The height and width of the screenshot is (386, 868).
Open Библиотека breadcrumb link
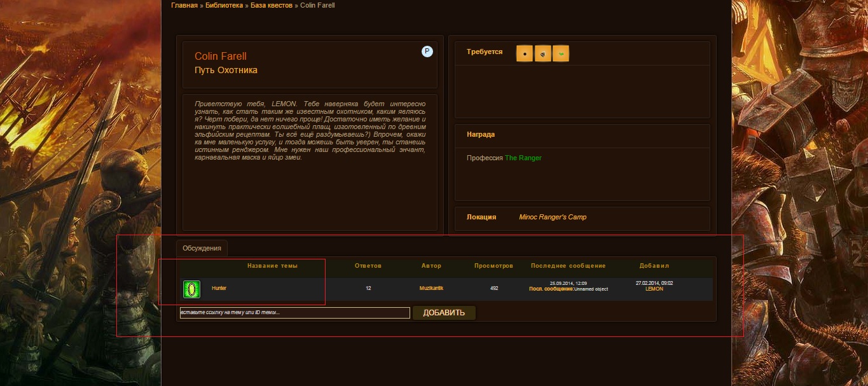pos(224,5)
